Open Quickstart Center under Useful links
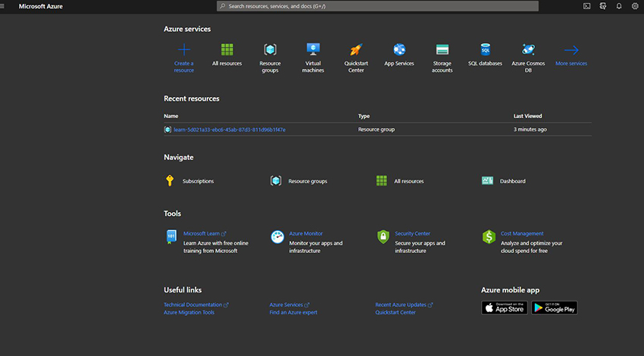The height and width of the screenshot is (356, 644). tap(395, 313)
